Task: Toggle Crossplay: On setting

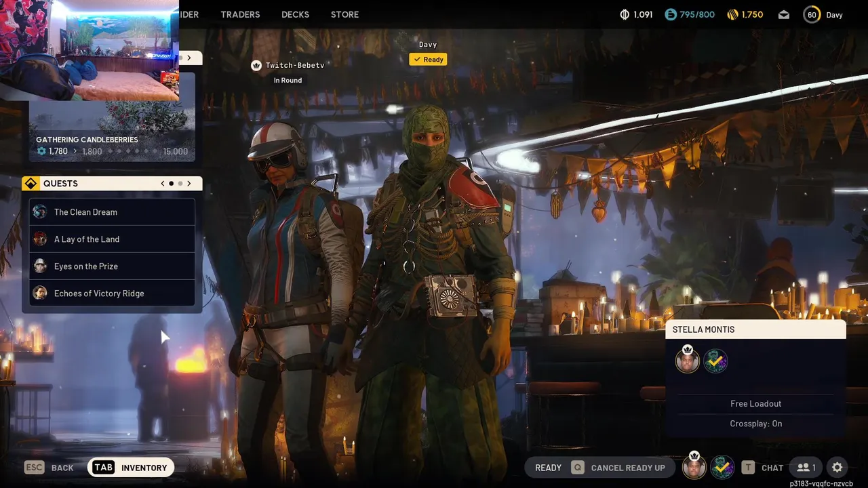Action: tap(755, 424)
